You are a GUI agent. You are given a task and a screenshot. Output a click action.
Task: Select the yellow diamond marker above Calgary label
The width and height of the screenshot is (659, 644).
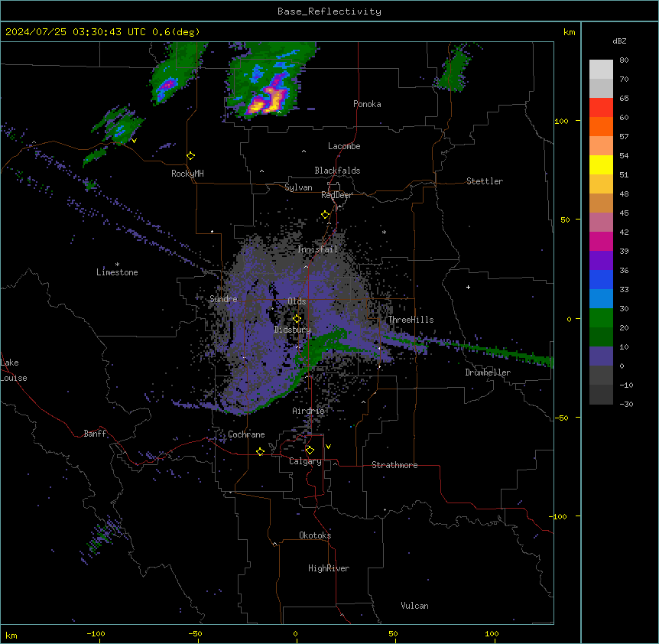[x=310, y=450]
